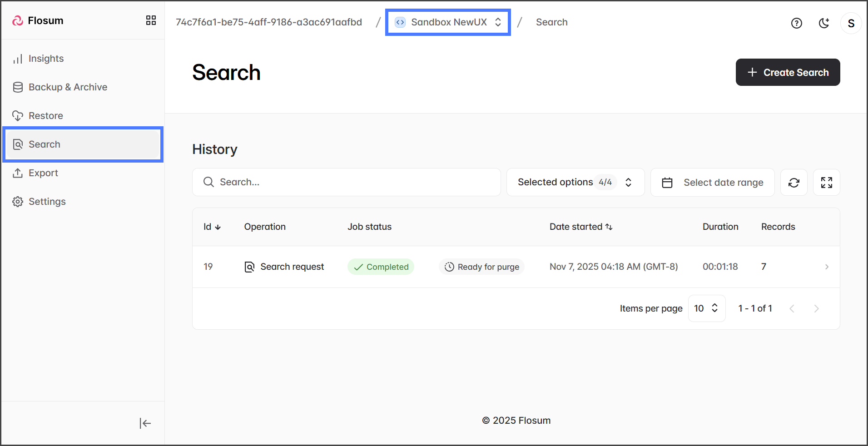Open the app grid switcher icon
This screenshot has width=868, height=446.
coord(151,20)
